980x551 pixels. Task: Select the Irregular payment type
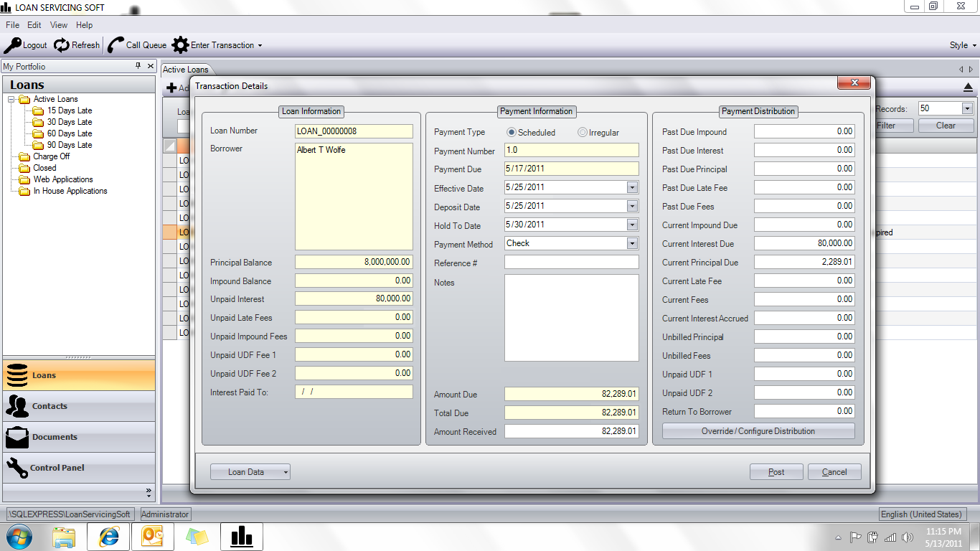(583, 133)
